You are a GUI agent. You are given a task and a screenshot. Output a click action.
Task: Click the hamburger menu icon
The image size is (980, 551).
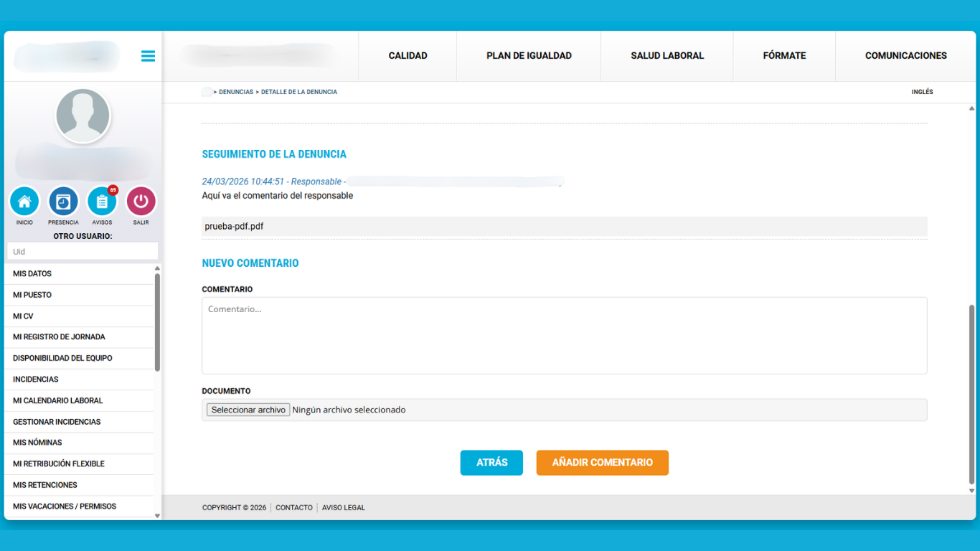click(148, 56)
